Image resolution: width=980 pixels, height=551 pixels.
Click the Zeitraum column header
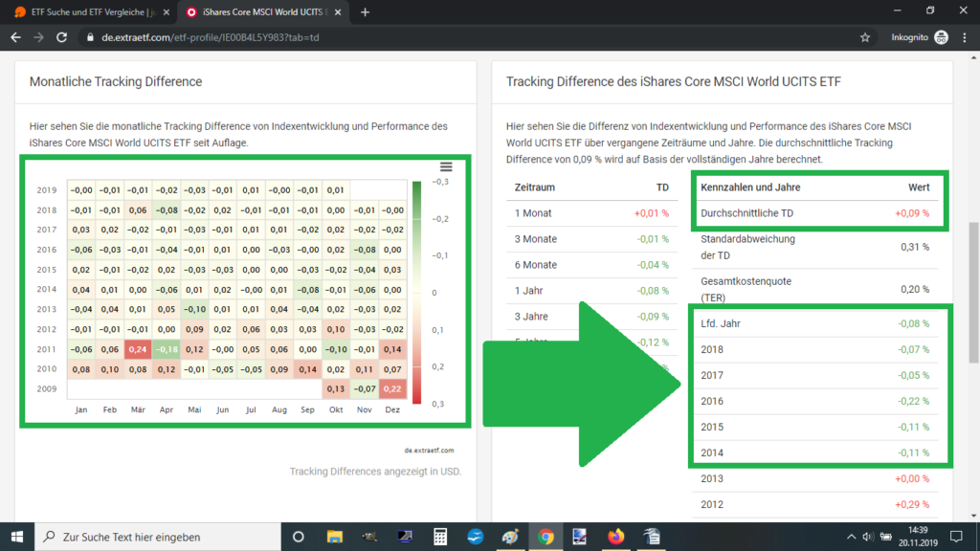click(x=534, y=187)
